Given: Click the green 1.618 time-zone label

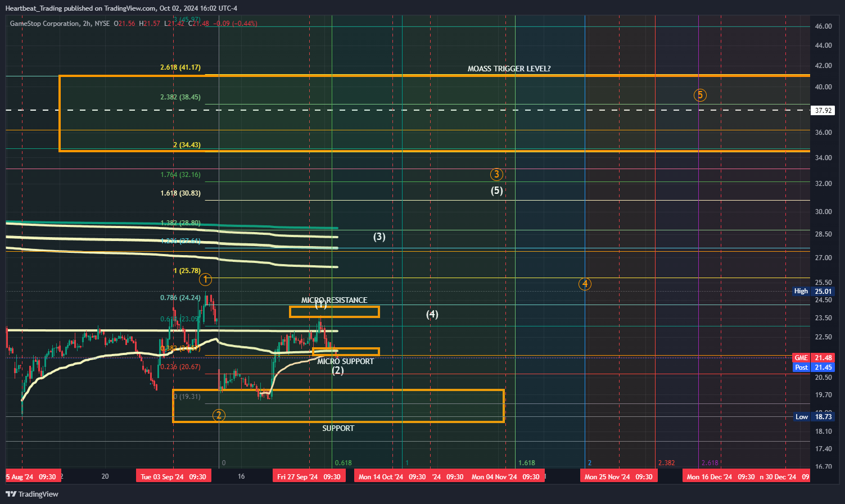Looking at the screenshot, I should [527, 463].
